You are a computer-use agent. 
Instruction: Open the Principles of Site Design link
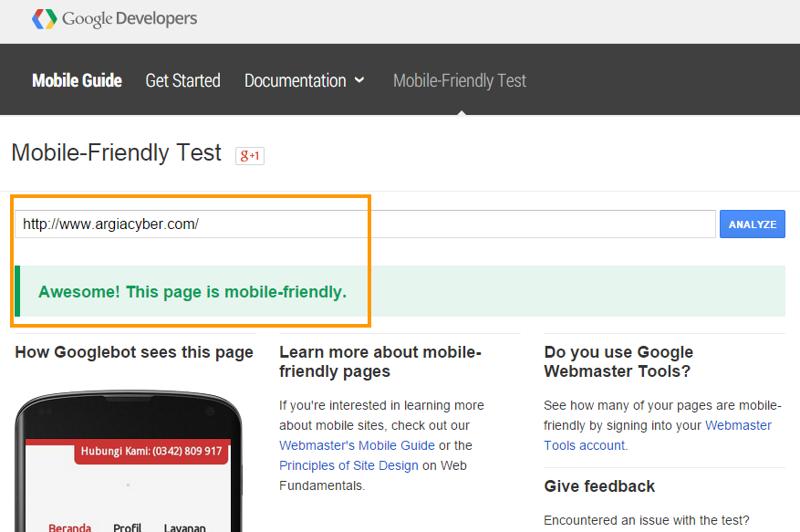click(348, 465)
